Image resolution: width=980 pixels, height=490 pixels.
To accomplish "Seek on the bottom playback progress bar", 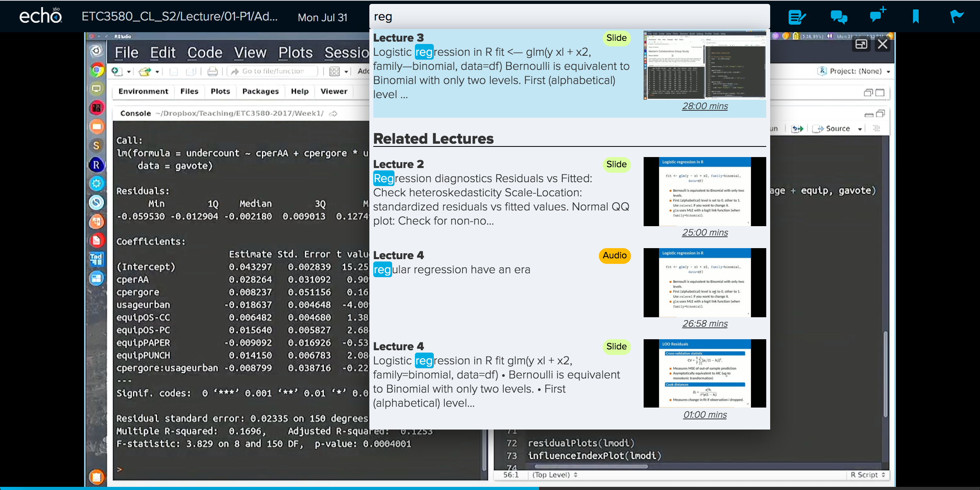I will tap(490, 488).
